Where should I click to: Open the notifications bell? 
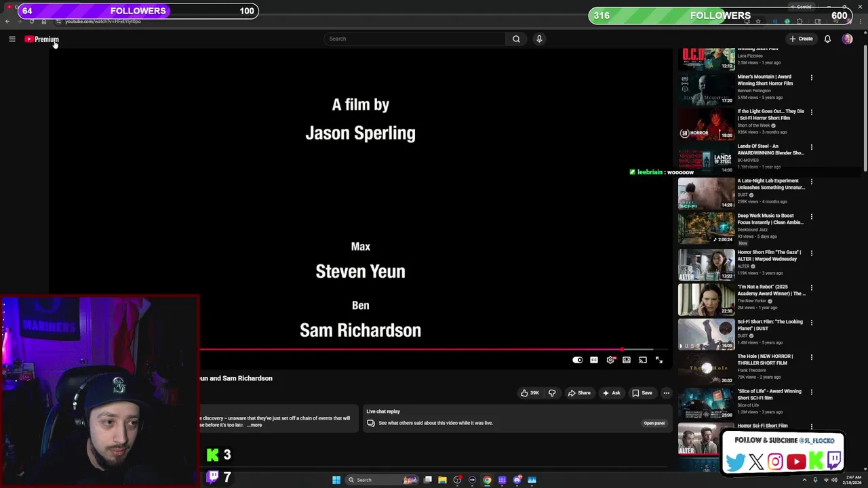(827, 39)
